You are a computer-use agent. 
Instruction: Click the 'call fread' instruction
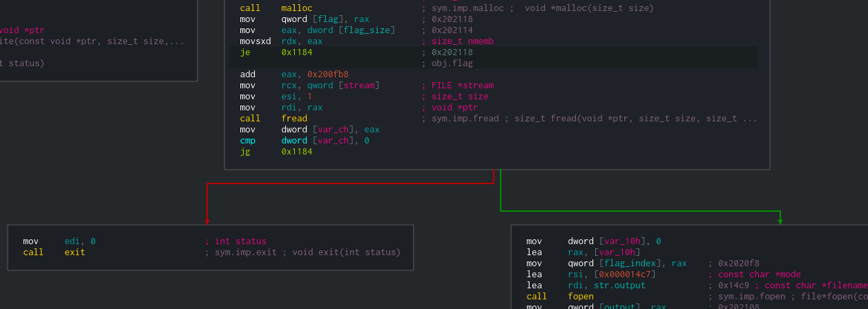(x=273, y=119)
